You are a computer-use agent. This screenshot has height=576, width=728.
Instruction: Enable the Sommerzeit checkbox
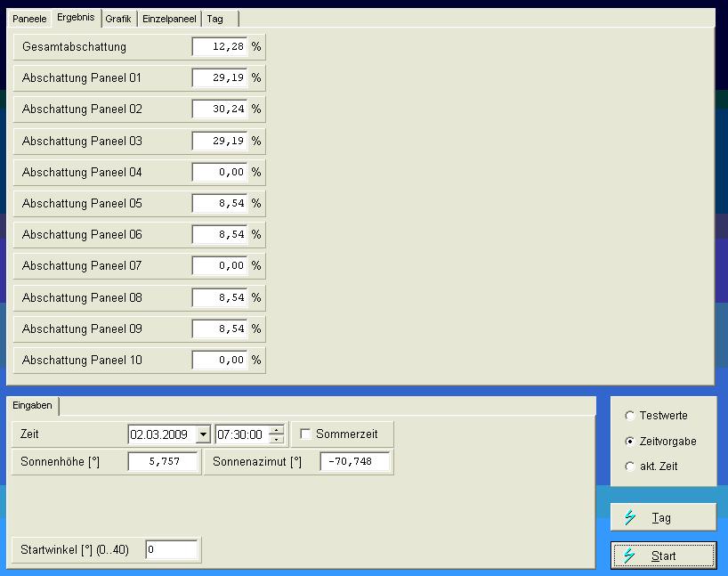(306, 434)
